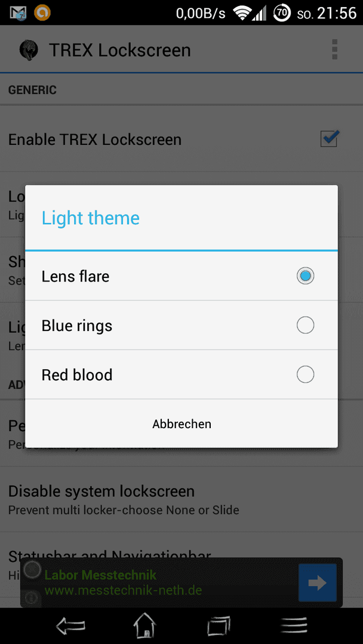Open Disable system lockscreen setting
This screenshot has width=363, height=644.
[181, 500]
